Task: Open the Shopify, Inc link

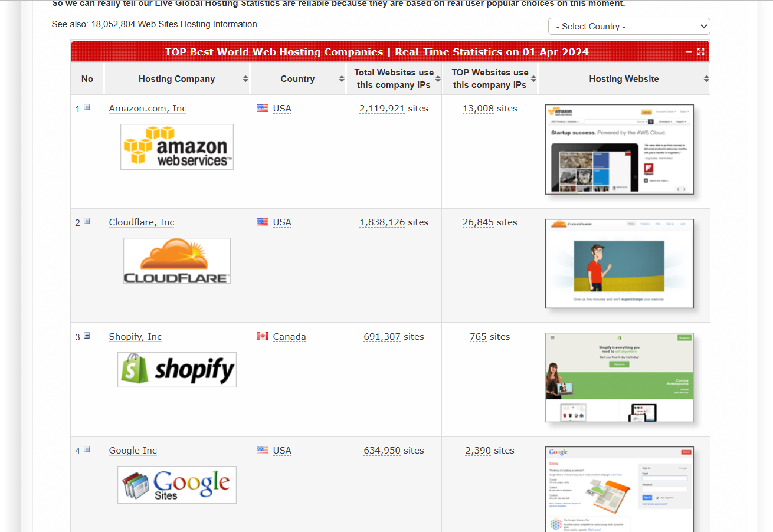Action: 135,337
